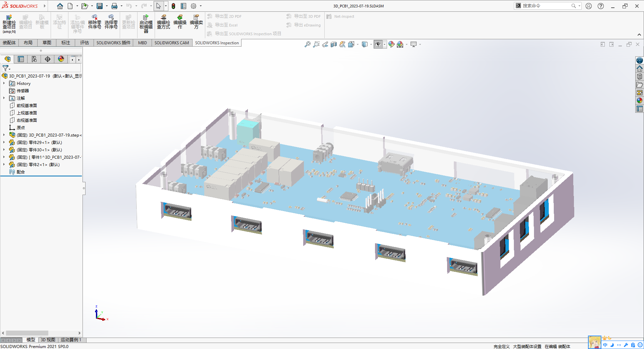Open the Options gear icon
Screen dimensions: 644x349
coord(194,6)
